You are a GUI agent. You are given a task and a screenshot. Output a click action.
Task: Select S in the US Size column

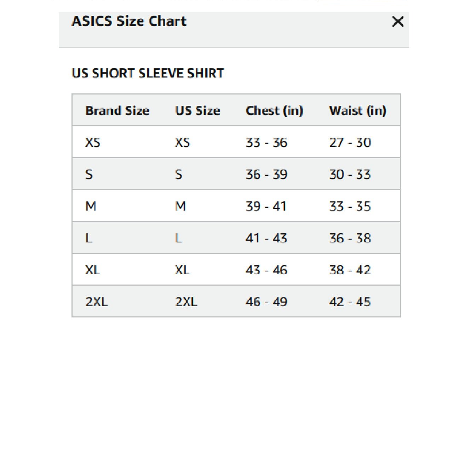coord(179,174)
